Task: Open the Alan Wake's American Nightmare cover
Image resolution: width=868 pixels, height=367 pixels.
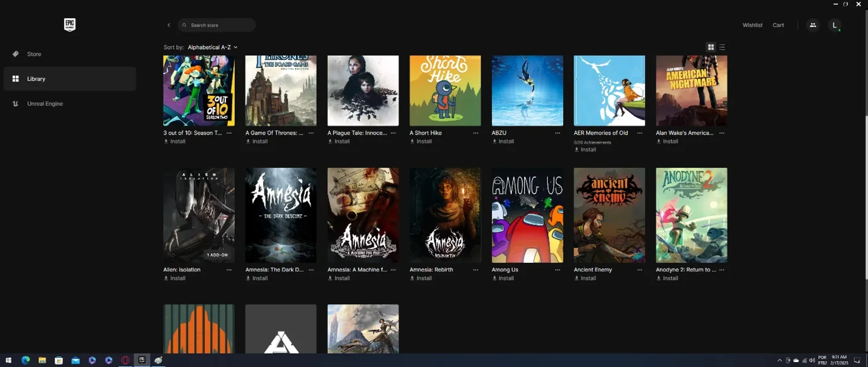Action: point(692,91)
